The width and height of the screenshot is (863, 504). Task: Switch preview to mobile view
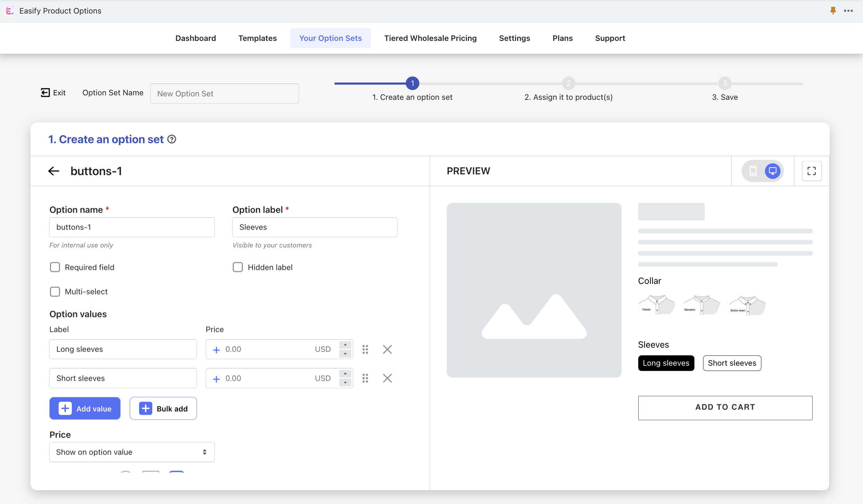click(753, 171)
